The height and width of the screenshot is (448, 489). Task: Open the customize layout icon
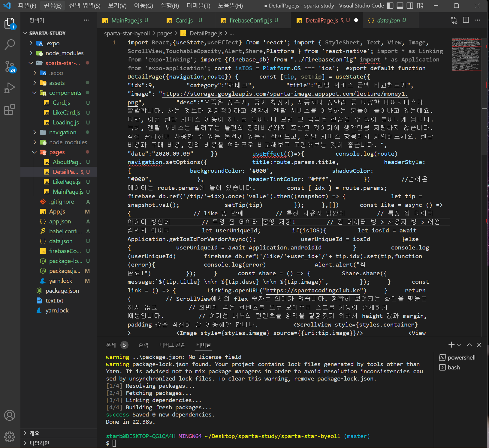pyautogui.click(x=420, y=5)
